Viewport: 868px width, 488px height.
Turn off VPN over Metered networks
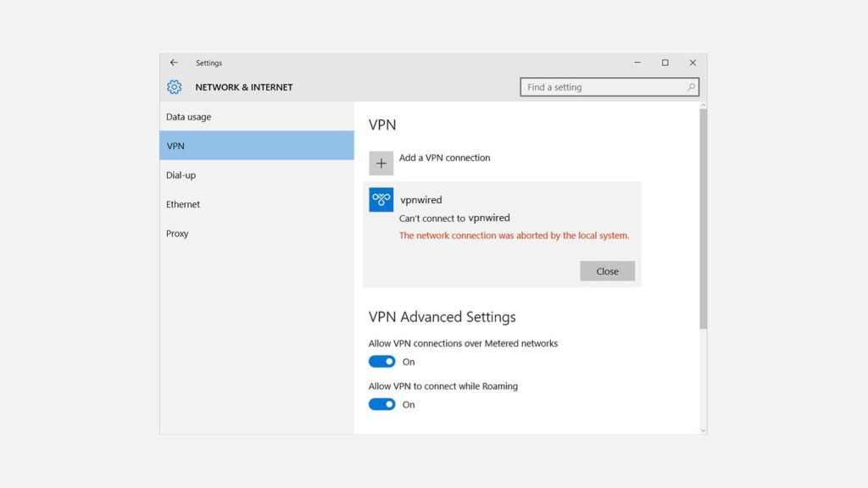tap(382, 362)
